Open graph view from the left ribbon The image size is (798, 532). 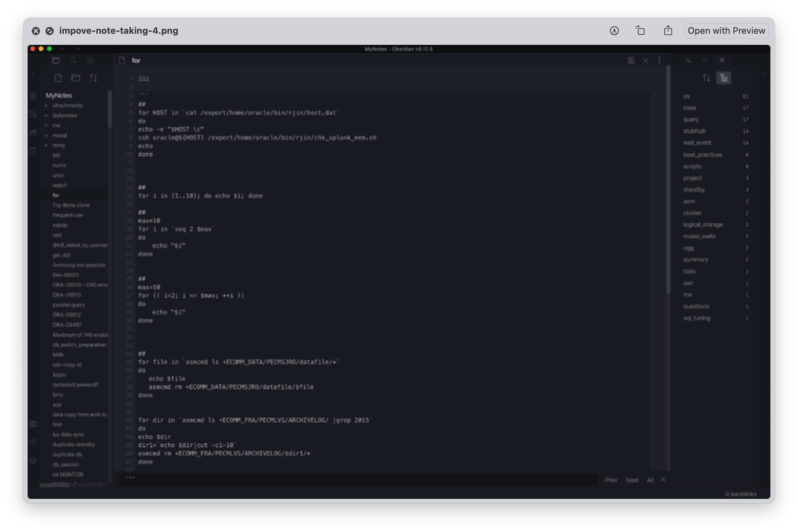33,114
